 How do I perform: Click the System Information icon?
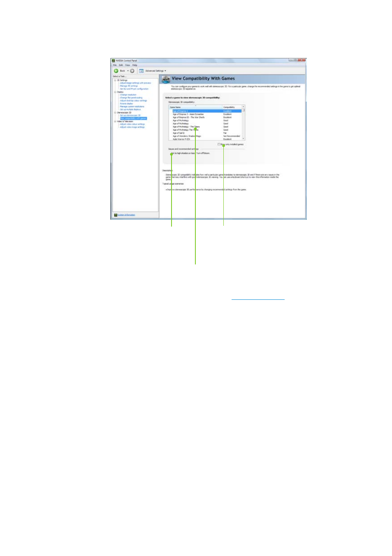coord(116,215)
